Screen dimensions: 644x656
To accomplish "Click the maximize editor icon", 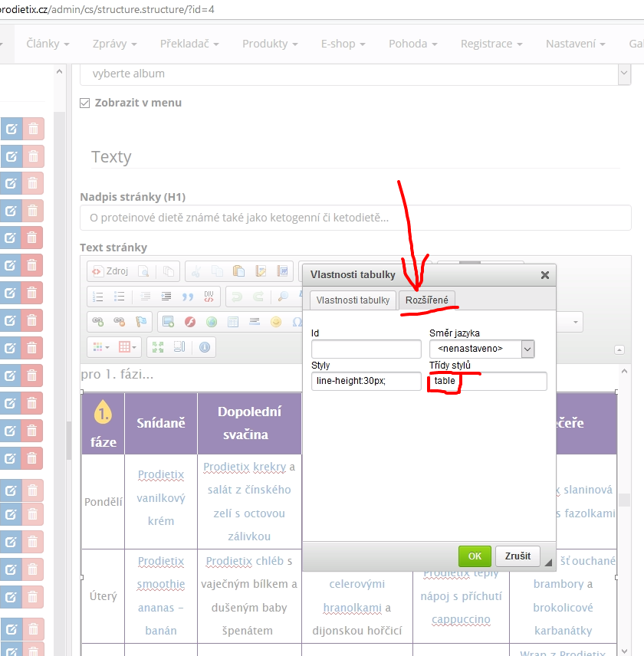I will point(158,347).
